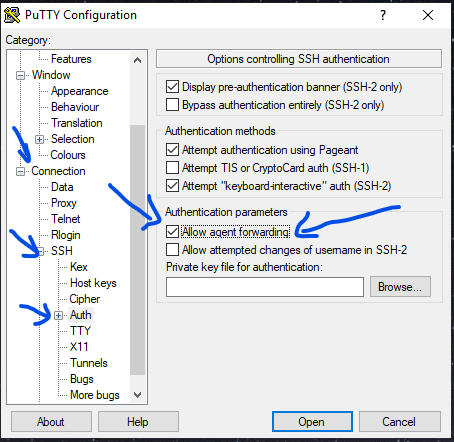Enable Bypass authentication entirely checkbox

(x=172, y=105)
